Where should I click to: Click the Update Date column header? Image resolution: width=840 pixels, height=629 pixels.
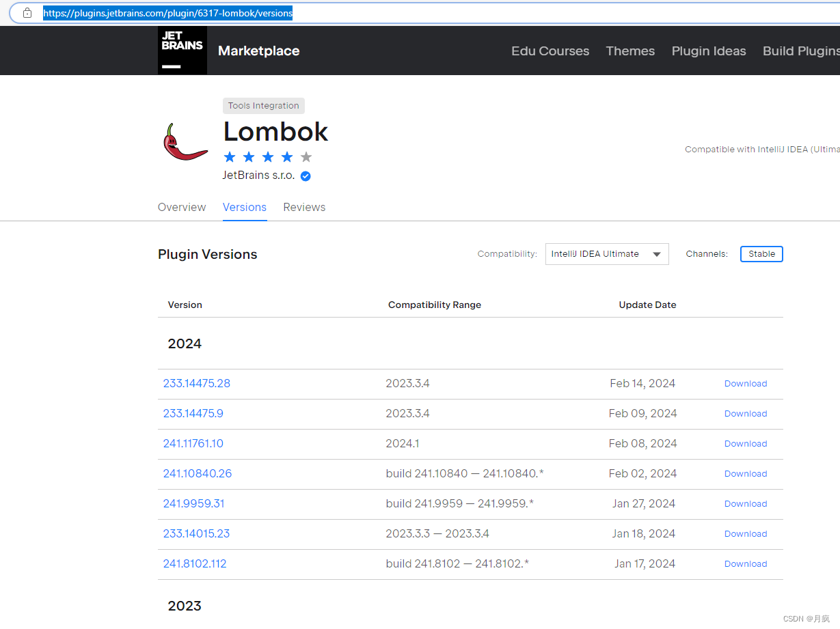click(x=648, y=305)
